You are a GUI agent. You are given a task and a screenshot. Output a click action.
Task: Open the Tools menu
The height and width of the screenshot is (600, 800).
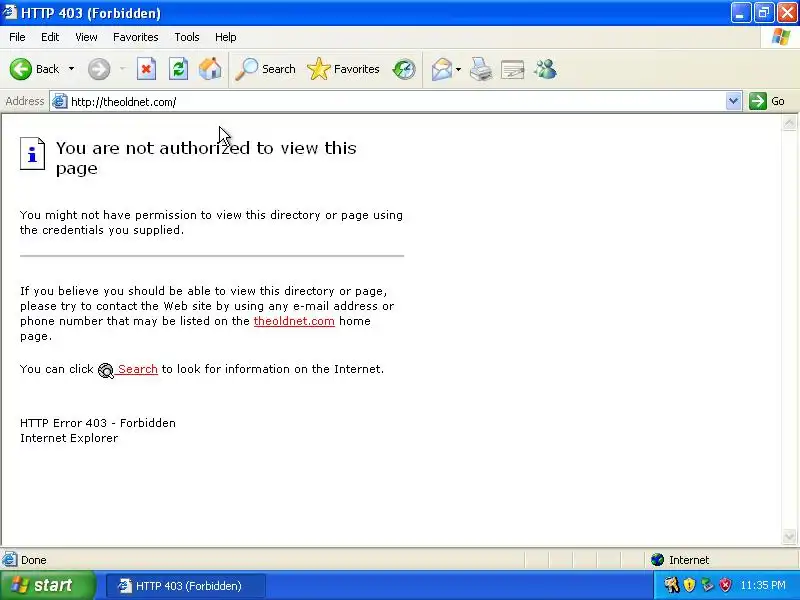pyautogui.click(x=187, y=37)
